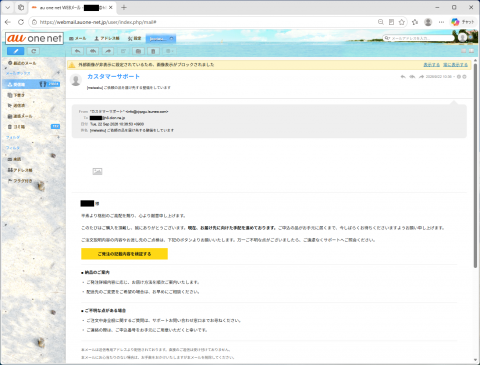Click the yellow ご発注 confirmation button
The height and width of the screenshot is (365, 480).
point(124,254)
